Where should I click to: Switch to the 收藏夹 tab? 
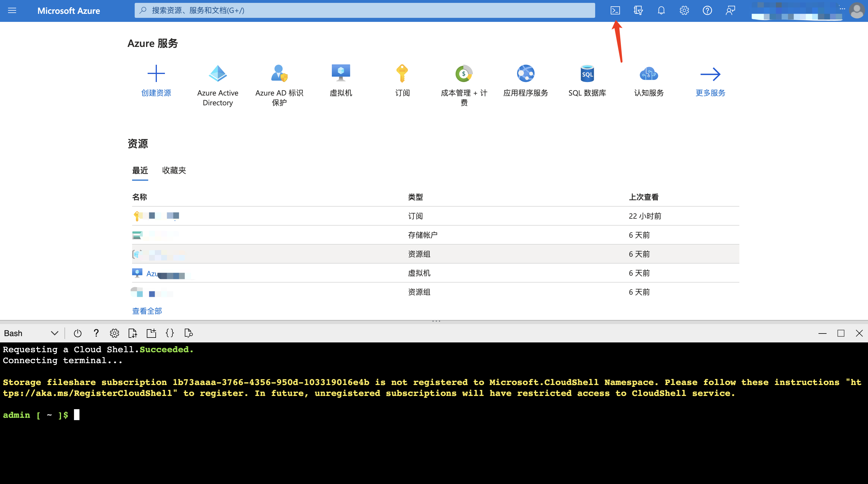click(174, 170)
